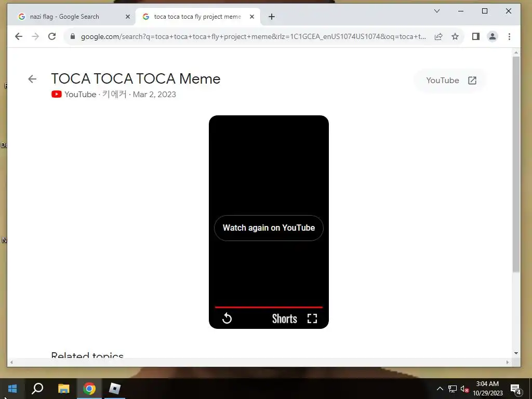The image size is (532, 399).
Task: Open the Chrome side panel
Action: click(x=476, y=36)
